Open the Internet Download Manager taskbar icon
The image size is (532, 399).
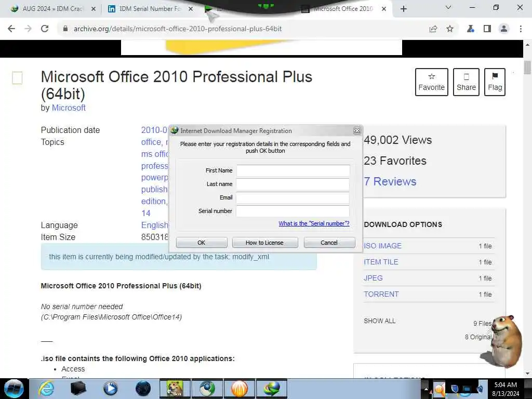point(272,389)
